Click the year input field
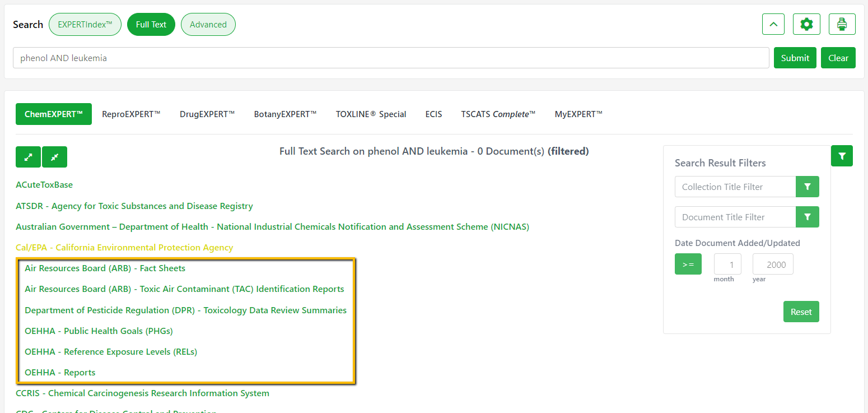868x413 pixels. [772, 264]
